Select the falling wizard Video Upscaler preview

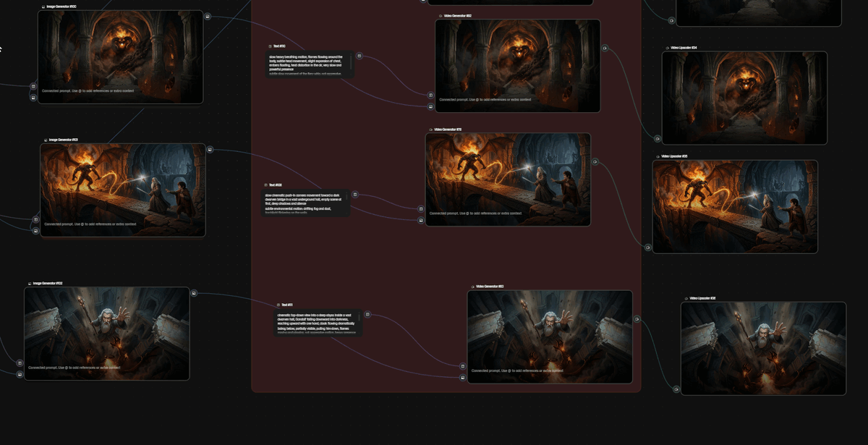click(763, 349)
